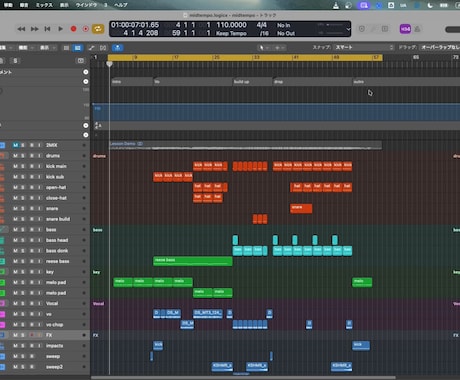Viewport: 460px width, 380px height.
Task: Solo the reese bass track
Action: pyautogui.click(x=23, y=261)
